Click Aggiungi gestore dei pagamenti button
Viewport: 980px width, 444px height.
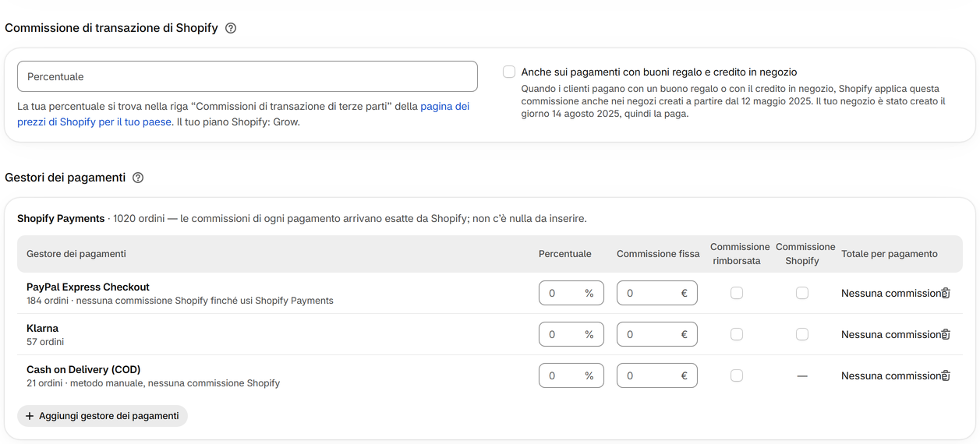(x=102, y=416)
